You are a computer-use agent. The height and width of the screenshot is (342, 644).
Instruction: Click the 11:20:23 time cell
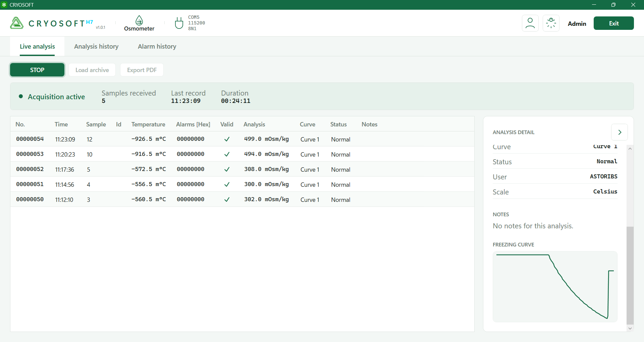65,155
